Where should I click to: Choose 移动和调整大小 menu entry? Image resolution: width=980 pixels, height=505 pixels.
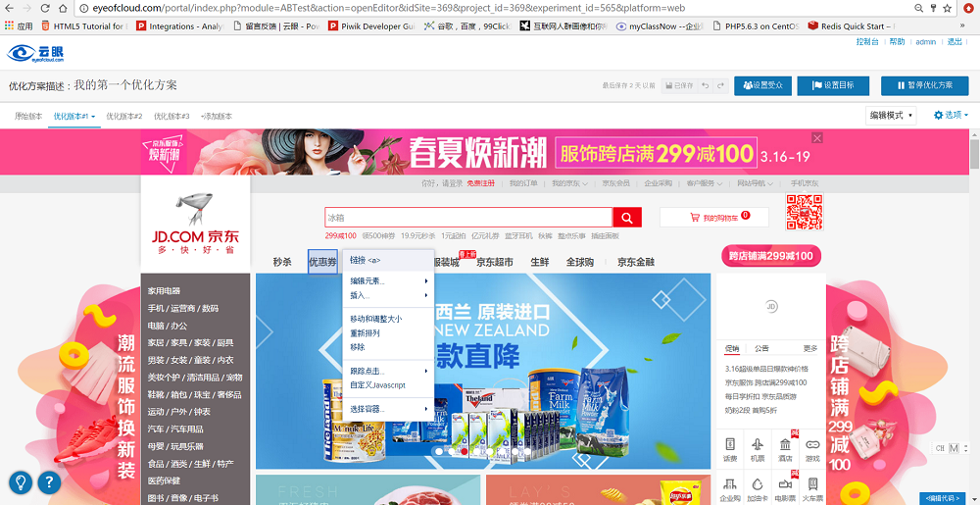pos(387,319)
